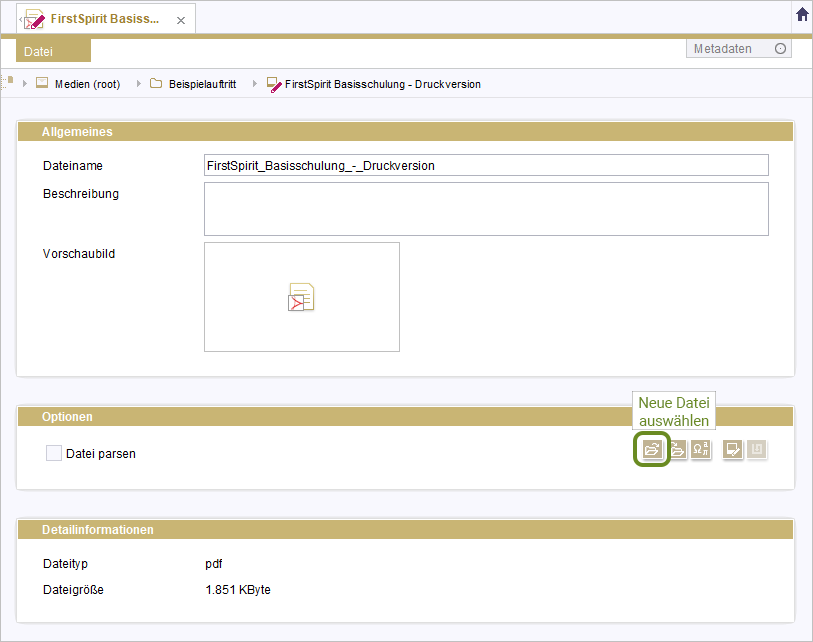Click the round icon in the Metadaten button

pos(780,48)
